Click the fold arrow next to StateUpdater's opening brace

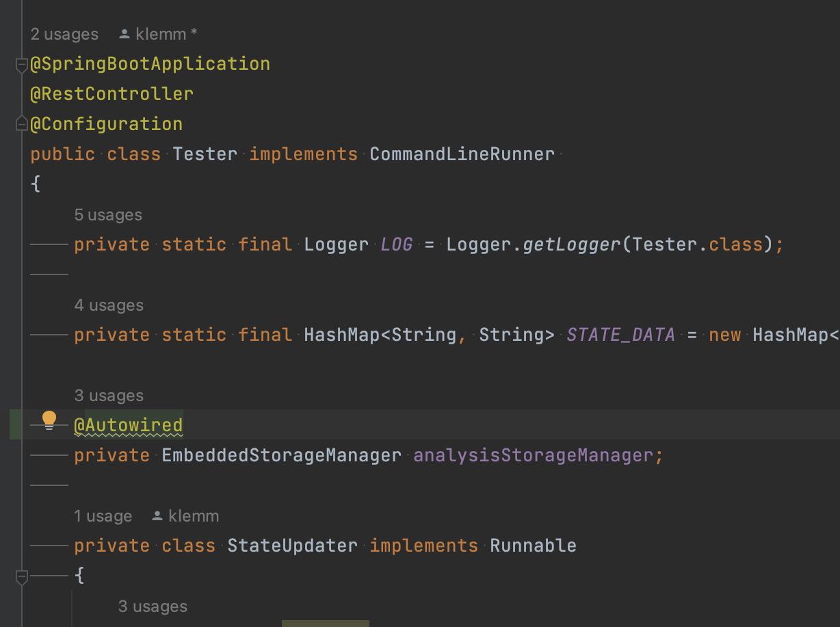(21, 576)
